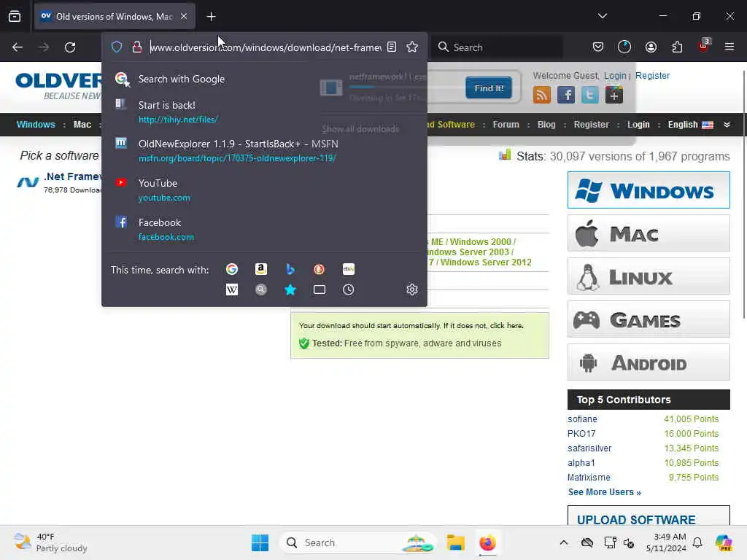Select Facebook suggestion
The image size is (747, 560).
(264, 229)
